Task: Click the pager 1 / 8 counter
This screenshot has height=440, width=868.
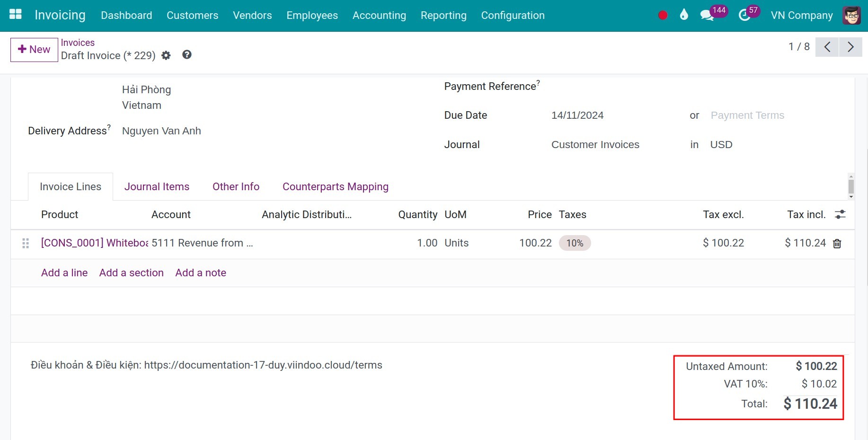Action: [799, 47]
